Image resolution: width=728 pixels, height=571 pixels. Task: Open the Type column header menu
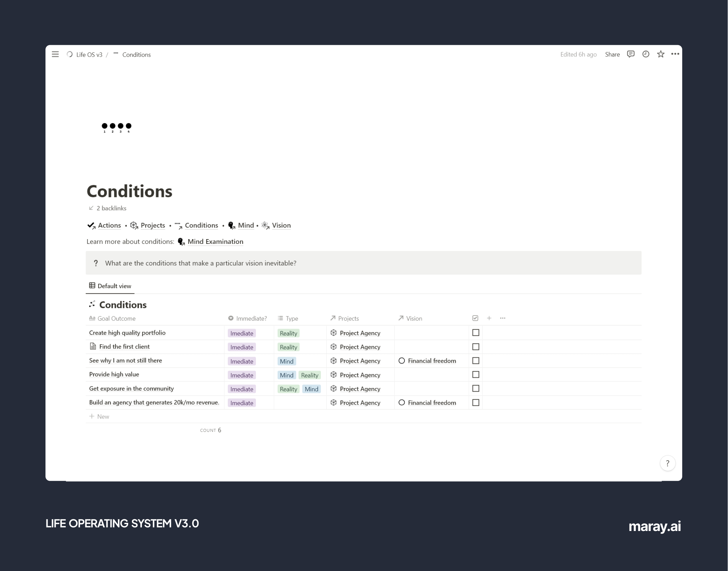click(x=288, y=318)
